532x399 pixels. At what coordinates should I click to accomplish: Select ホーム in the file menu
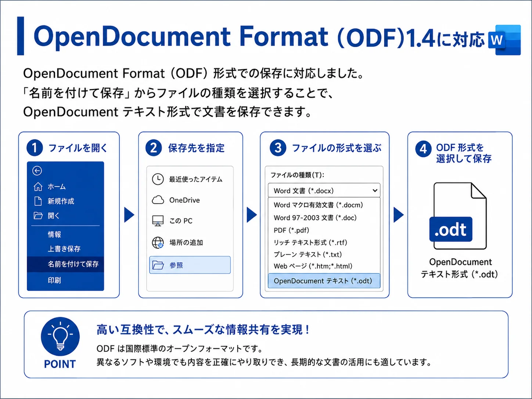57,187
